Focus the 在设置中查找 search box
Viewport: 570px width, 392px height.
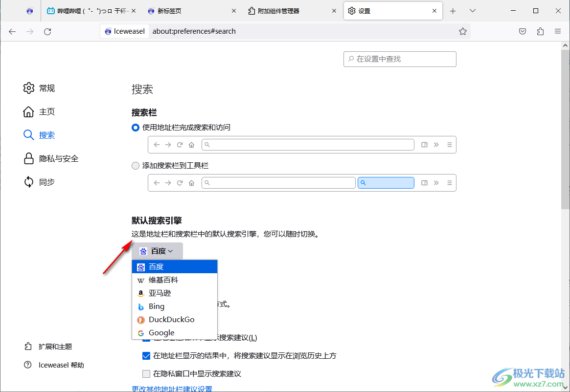[x=400, y=59]
